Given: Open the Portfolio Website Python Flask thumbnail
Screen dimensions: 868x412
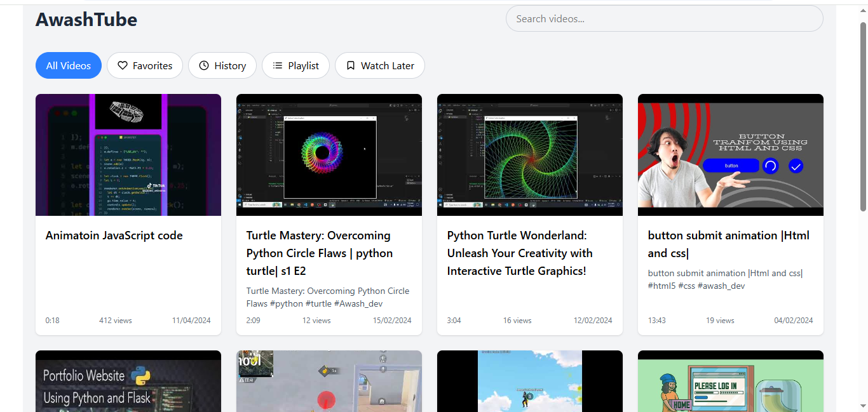Looking at the screenshot, I should click(128, 381).
